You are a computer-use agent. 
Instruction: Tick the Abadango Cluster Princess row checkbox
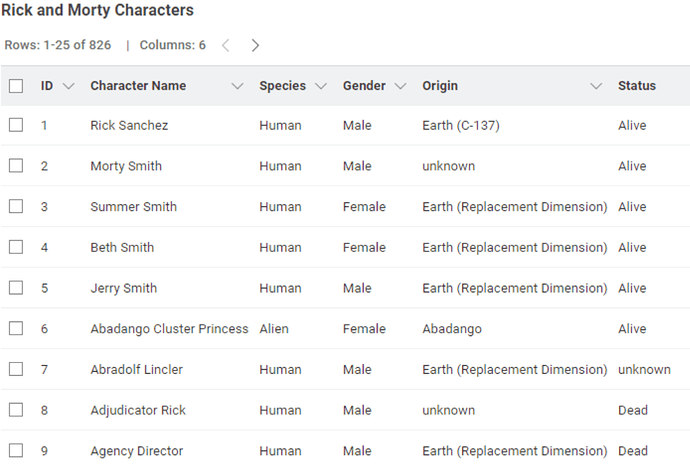pos(16,328)
